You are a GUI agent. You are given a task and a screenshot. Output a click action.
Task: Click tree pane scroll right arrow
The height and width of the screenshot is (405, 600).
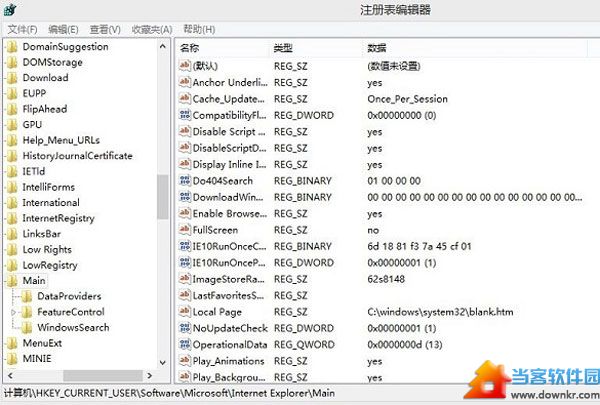(x=150, y=376)
